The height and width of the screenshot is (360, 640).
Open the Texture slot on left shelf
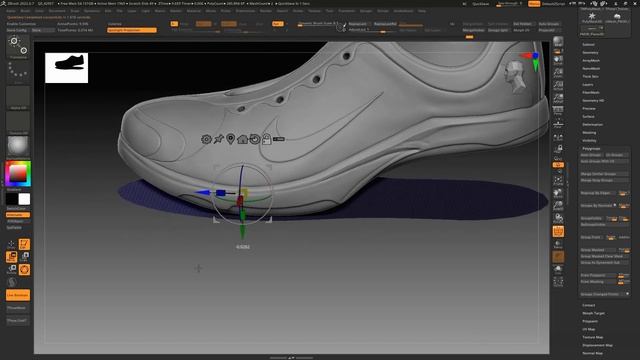coord(18,122)
